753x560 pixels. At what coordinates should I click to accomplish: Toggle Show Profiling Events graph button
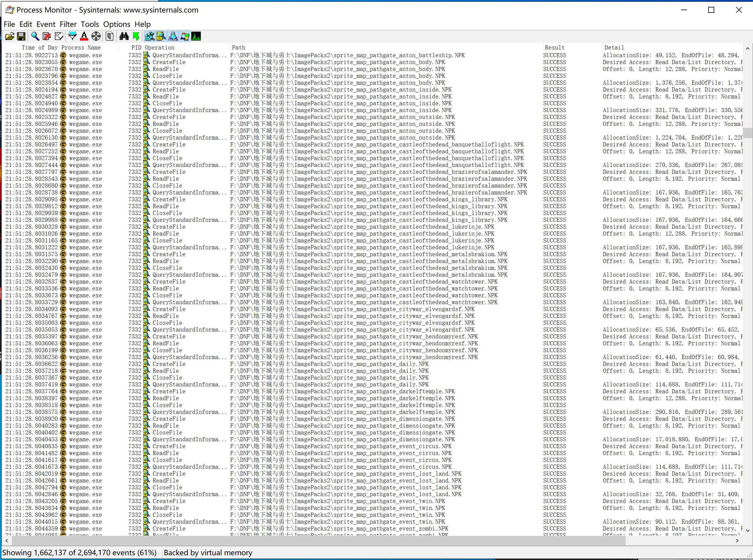click(196, 36)
